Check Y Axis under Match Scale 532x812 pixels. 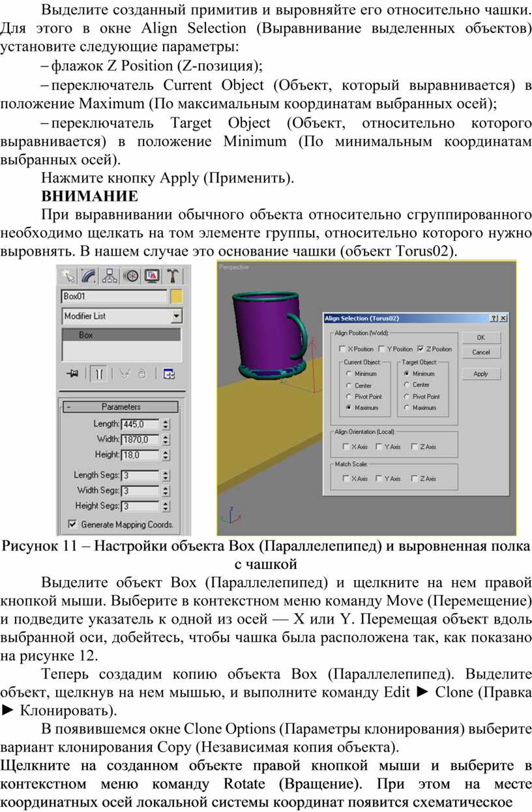tap(379, 479)
